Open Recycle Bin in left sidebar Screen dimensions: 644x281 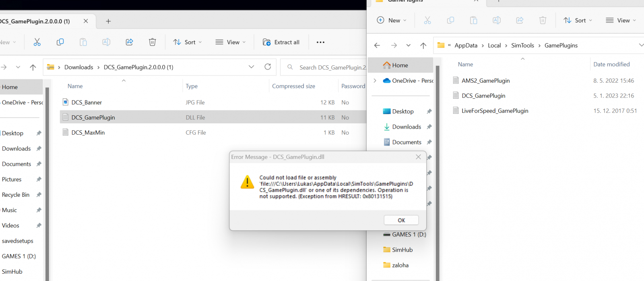pyautogui.click(x=15, y=195)
